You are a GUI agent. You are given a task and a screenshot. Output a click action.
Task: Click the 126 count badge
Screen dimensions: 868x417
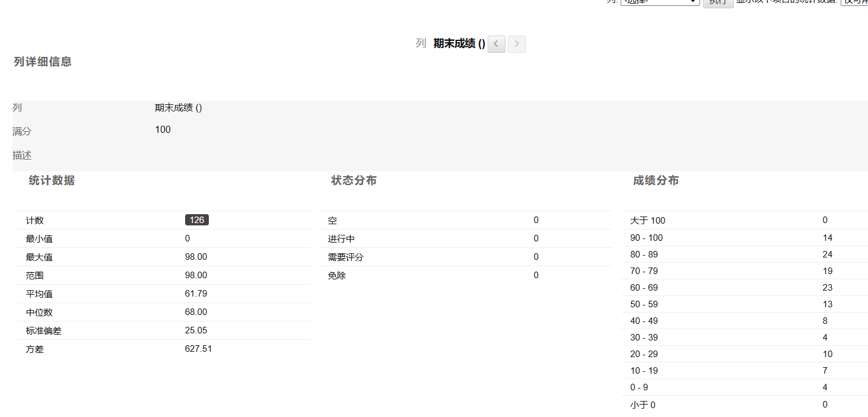196,220
